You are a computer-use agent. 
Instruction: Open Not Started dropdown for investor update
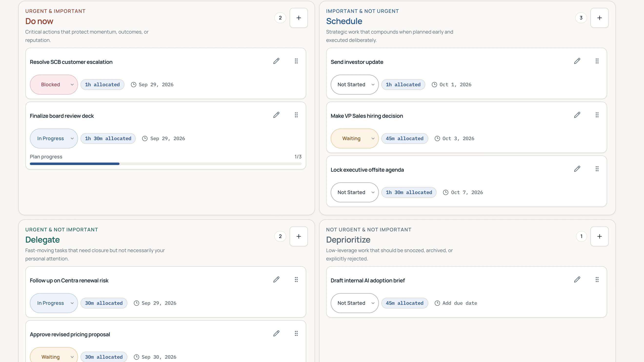click(x=354, y=85)
